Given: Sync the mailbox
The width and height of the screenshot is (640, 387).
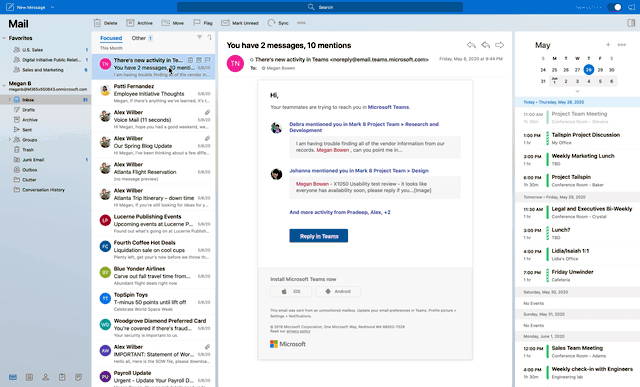Looking at the screenshot, I should tap(278, 23).
